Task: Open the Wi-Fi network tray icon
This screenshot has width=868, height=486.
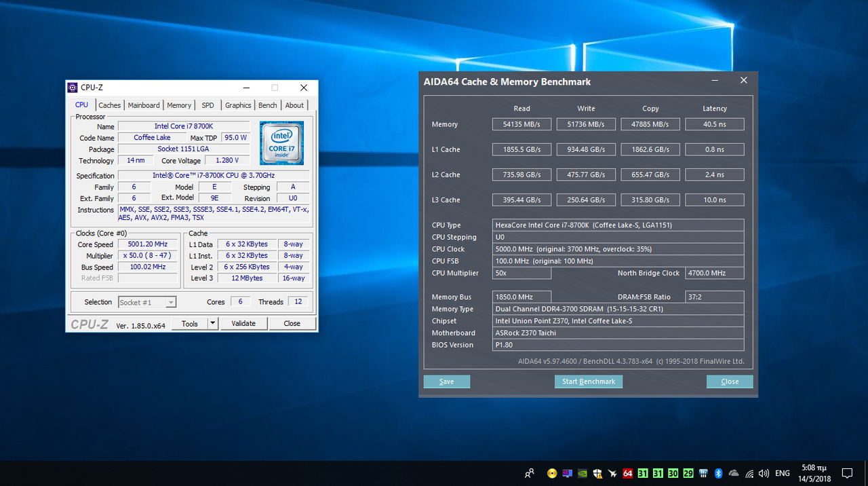Action: click(749, 473)
